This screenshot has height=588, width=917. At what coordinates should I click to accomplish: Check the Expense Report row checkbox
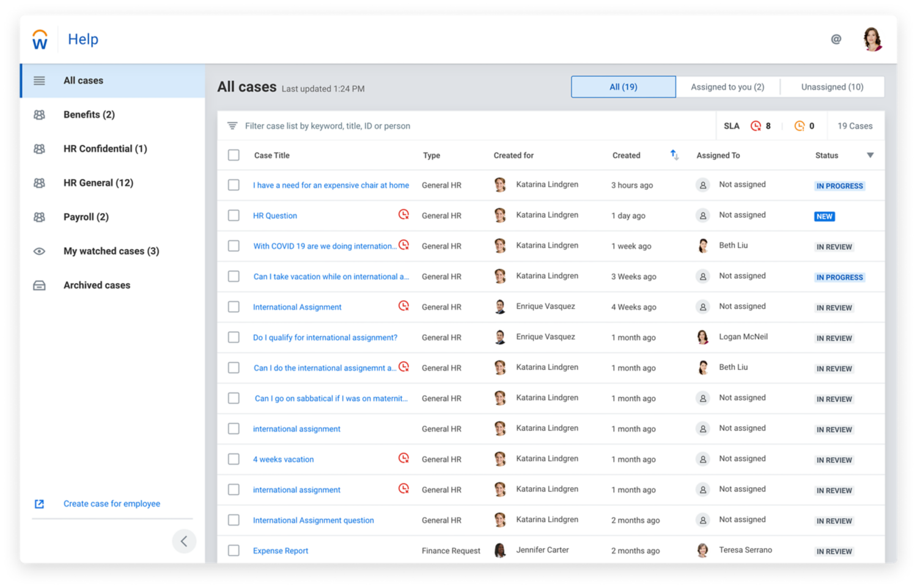234,550
